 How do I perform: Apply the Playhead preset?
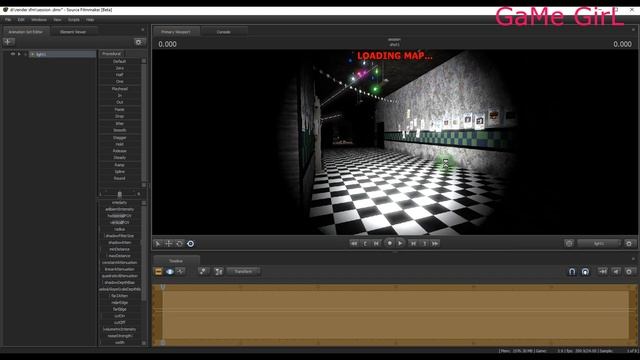coord(120,89)
